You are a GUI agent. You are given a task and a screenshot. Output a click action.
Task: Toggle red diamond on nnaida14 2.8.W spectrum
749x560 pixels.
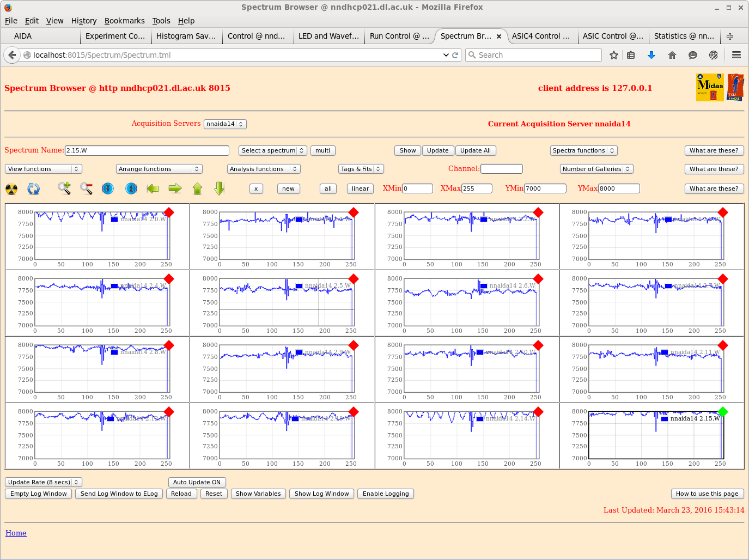click(x=169, y=345)
